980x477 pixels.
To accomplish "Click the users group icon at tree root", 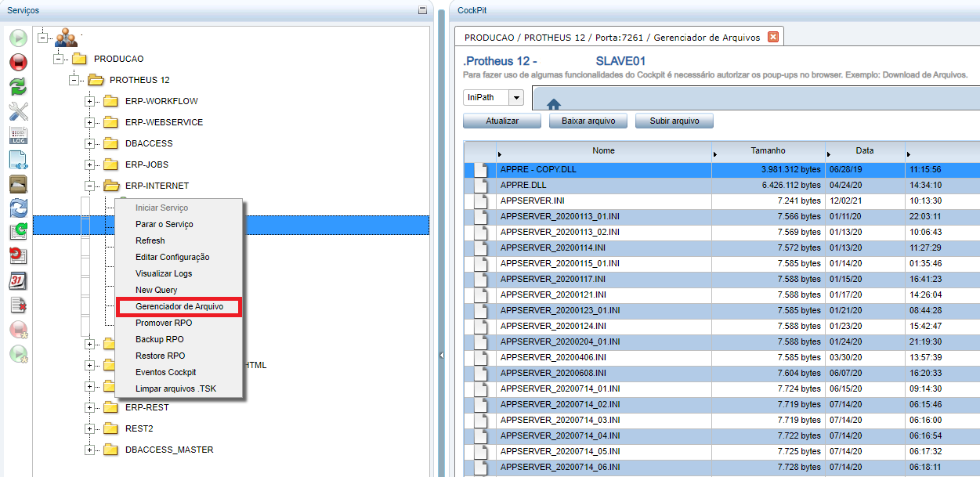I will pyautogui.click(x=67, y=37).
